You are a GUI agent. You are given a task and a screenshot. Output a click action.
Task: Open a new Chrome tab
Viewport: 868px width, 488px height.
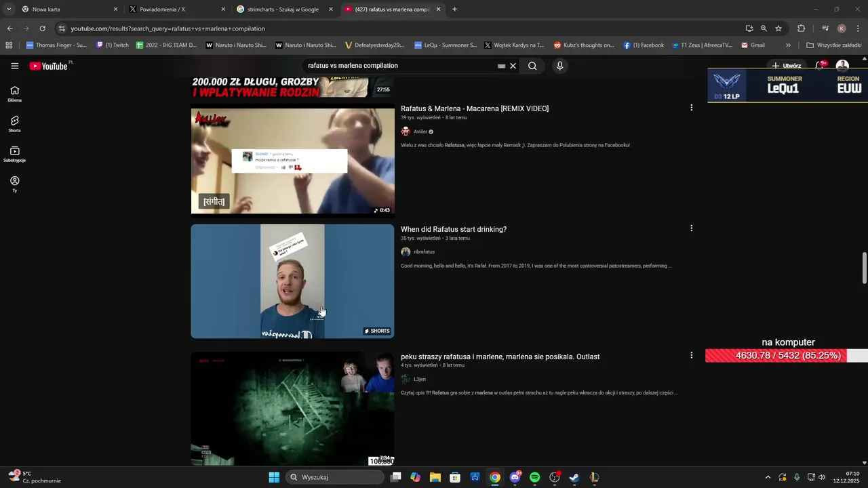[x=454, y=9]
